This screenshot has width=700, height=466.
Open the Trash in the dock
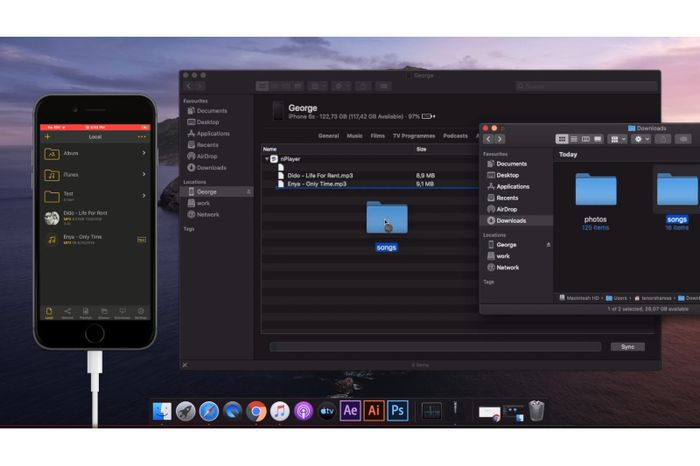(537, 411)
